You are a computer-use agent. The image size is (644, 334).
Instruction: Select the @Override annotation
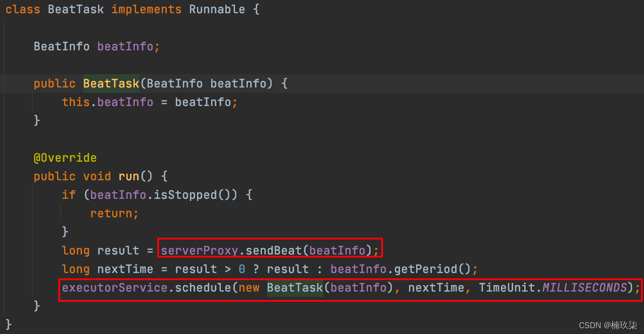pos(65,158)
